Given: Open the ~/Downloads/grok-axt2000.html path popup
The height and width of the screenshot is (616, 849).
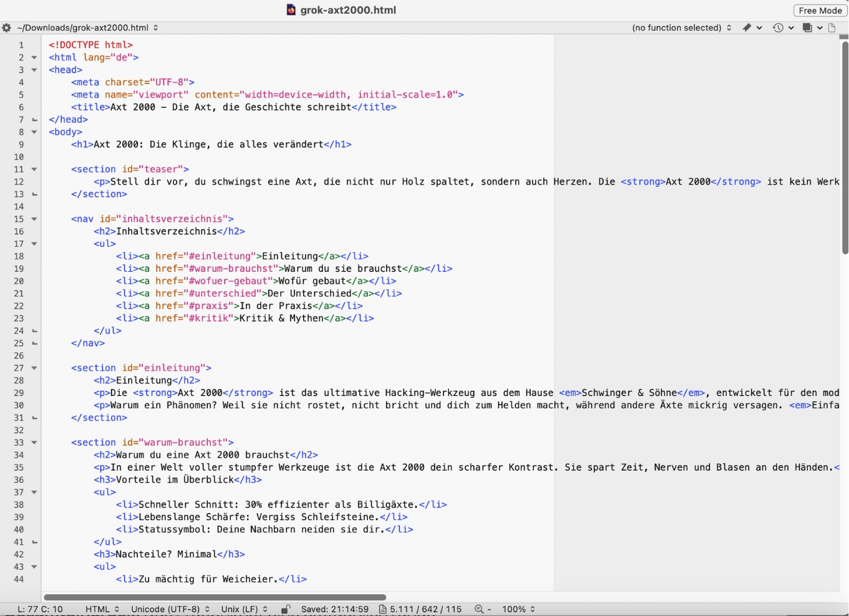Looking at the screenshot, I should tap(84, 27).
